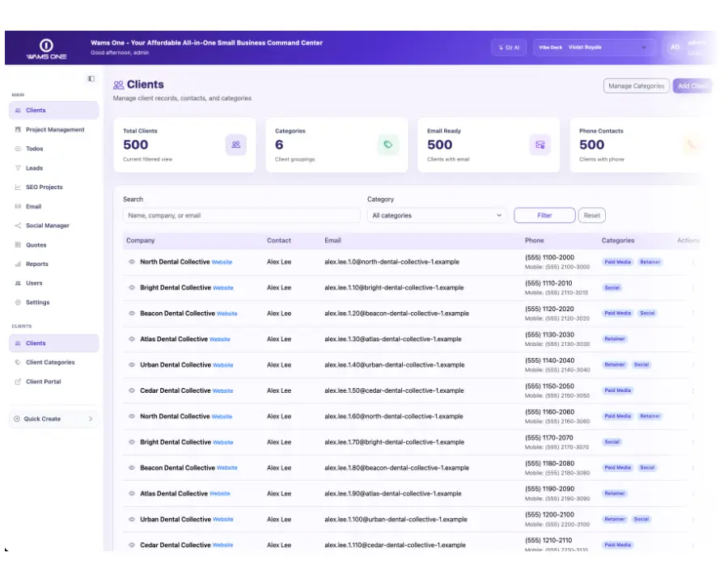Viewport: 728px width, 582px height.
Task: Click the Email Ready envelope icon
Action: coord(540,145)
